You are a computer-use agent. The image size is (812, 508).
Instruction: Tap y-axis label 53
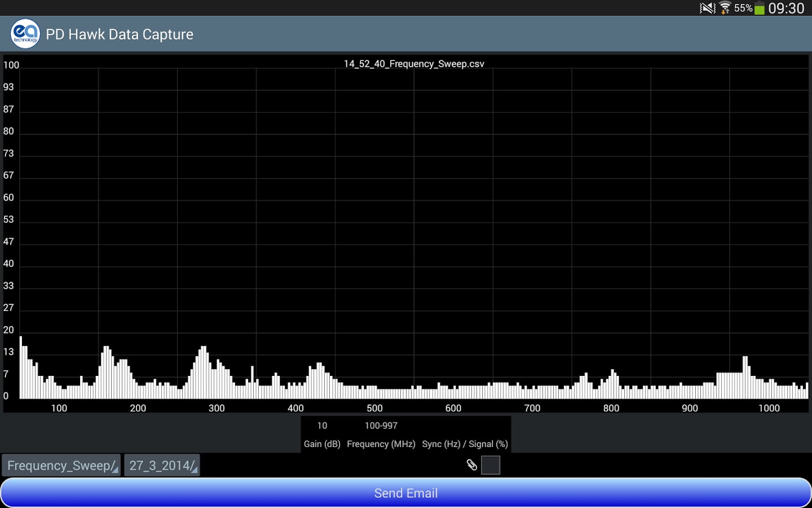[8, 219]
